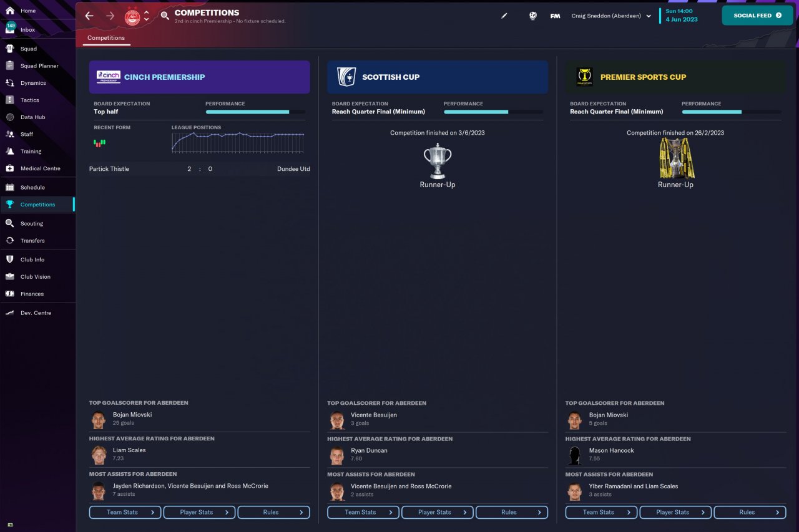Viewport: 799px width, 532px height.
Task: Click the Premier Sports Cup performance bar
Action: pos(731,112)
